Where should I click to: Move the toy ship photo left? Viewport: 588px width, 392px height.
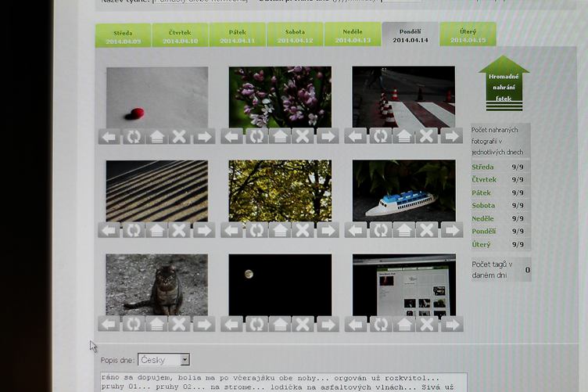(356, 230)
